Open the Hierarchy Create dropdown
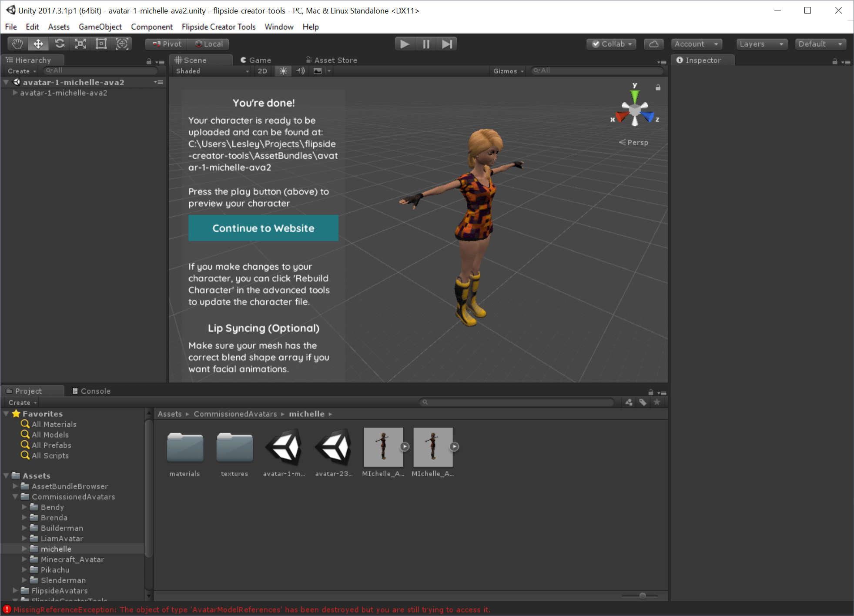 [22, 71]
